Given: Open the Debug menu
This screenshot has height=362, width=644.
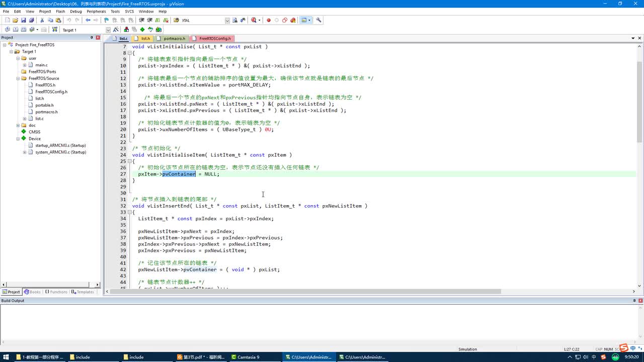Looking at the screenshot, I should [76, 11].
